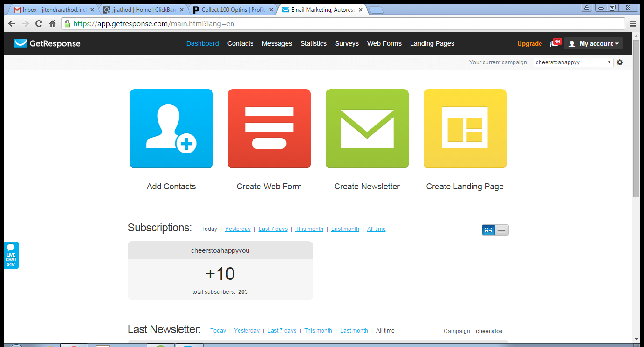Click the Chrome user profile icon
The image size is (644, 347).
tap(587, 7)
